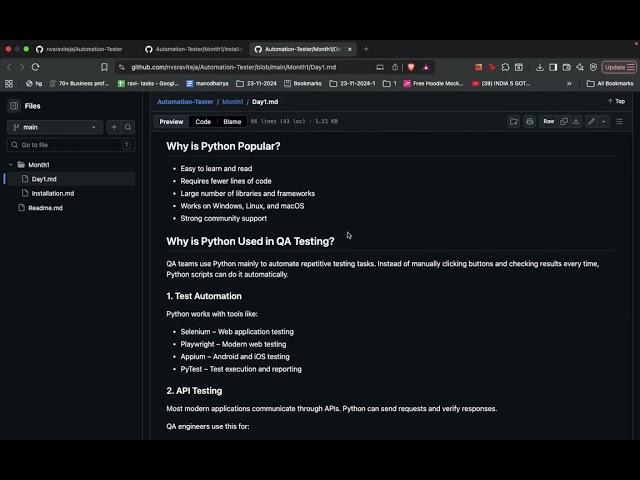Viewport: 640px width, 480px height.
Task: Download the raw file icon
Action: pyautogui.click(x=576, y=121)
